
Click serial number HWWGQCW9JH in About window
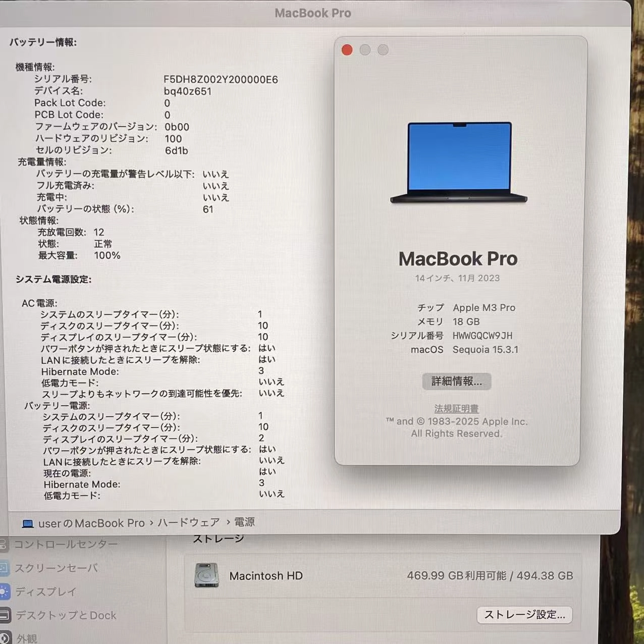click(x=482, y=336)
